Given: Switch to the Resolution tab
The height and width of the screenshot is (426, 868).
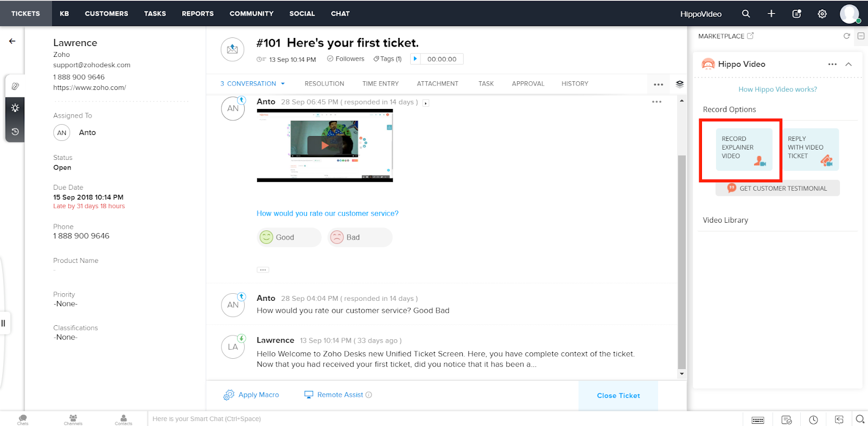Looking at the screenshot, I should coord(324,83).
